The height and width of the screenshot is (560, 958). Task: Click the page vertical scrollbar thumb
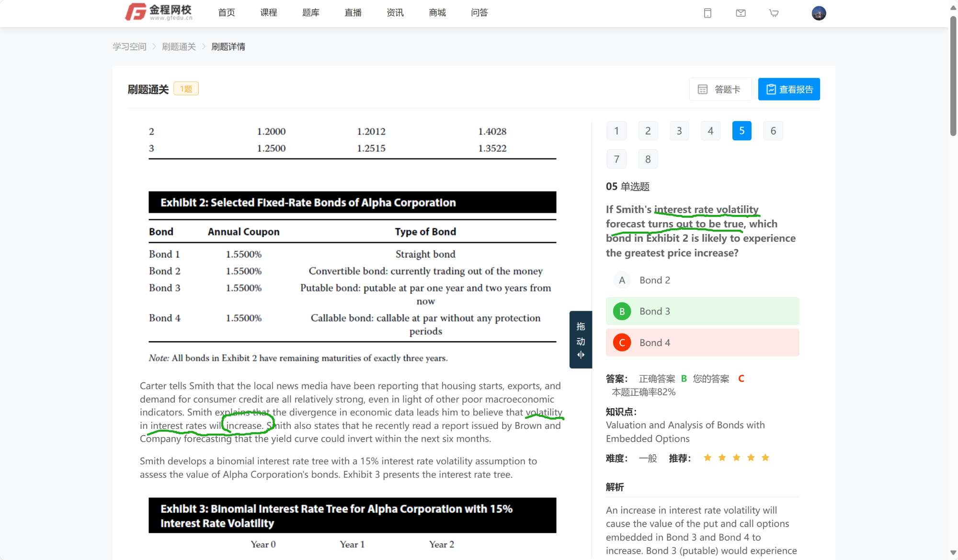coord(953,77)
